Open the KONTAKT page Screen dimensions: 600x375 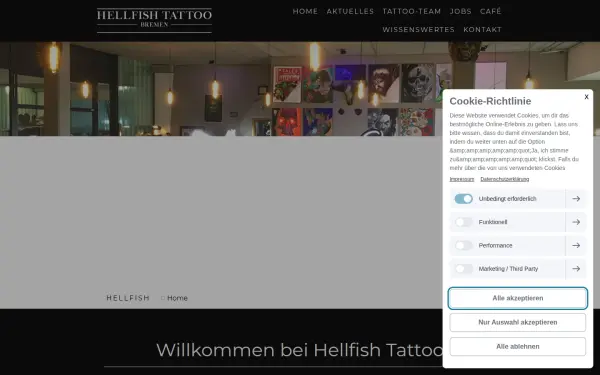[x=482, y=29]
